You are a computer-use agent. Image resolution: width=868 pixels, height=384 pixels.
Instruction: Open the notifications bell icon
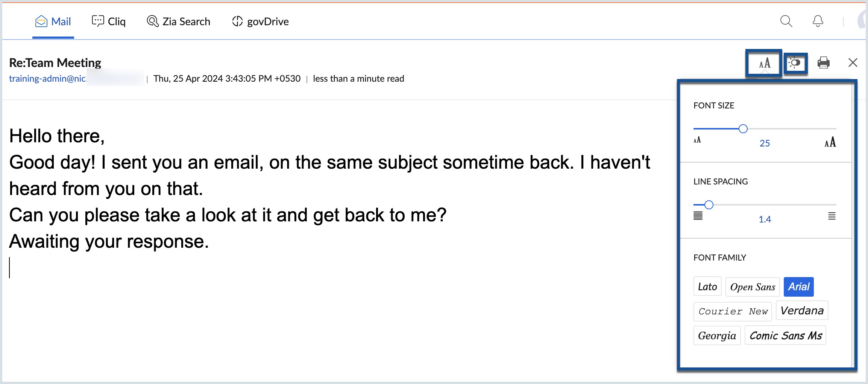[x=818, y=21]
